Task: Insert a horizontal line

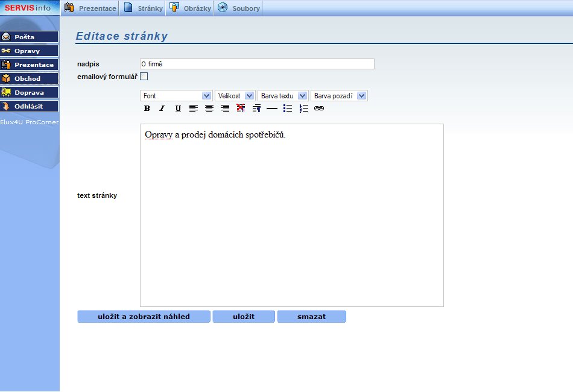Action: [272, 109]
